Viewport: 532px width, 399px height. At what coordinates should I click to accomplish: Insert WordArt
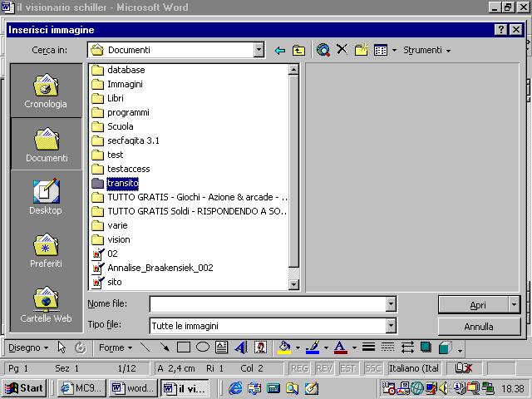tap(241, 347)
